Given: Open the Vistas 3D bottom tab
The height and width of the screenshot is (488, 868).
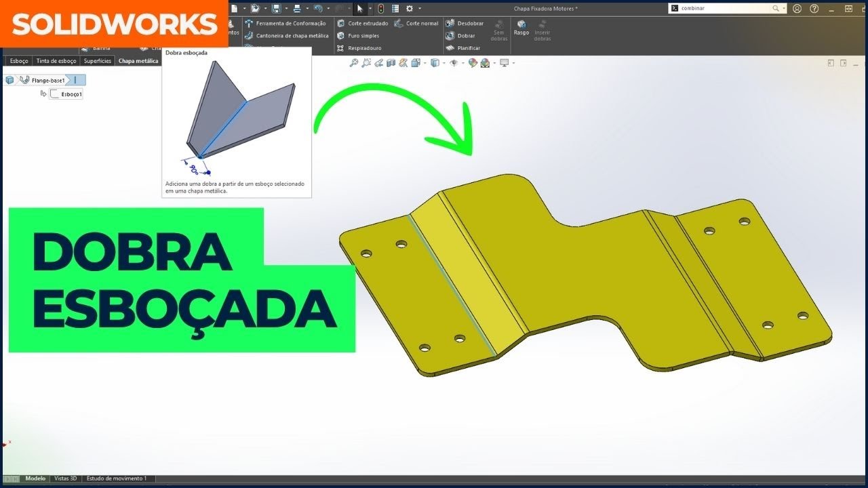Looking at the screenshot, I should [65, 479].
